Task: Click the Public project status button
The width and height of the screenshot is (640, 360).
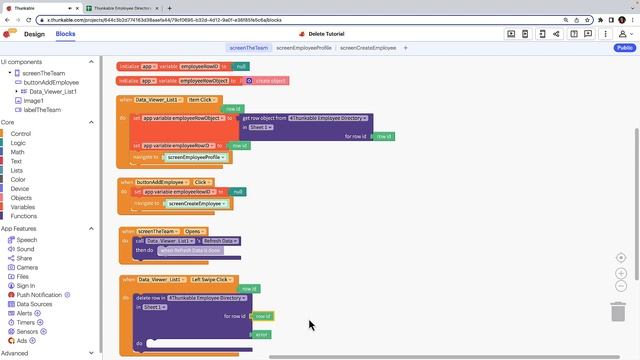Action: pyautogui.click(x=624, y=48)
